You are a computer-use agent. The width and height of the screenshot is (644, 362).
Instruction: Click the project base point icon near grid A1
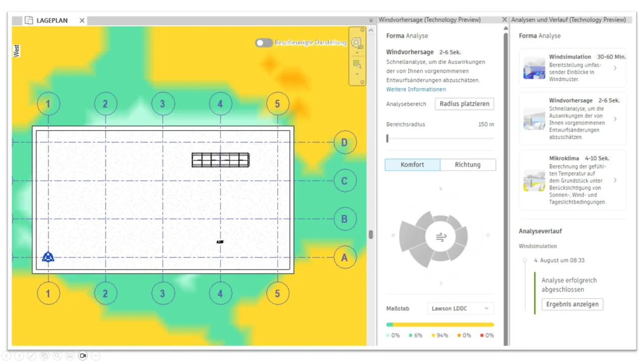48,257
